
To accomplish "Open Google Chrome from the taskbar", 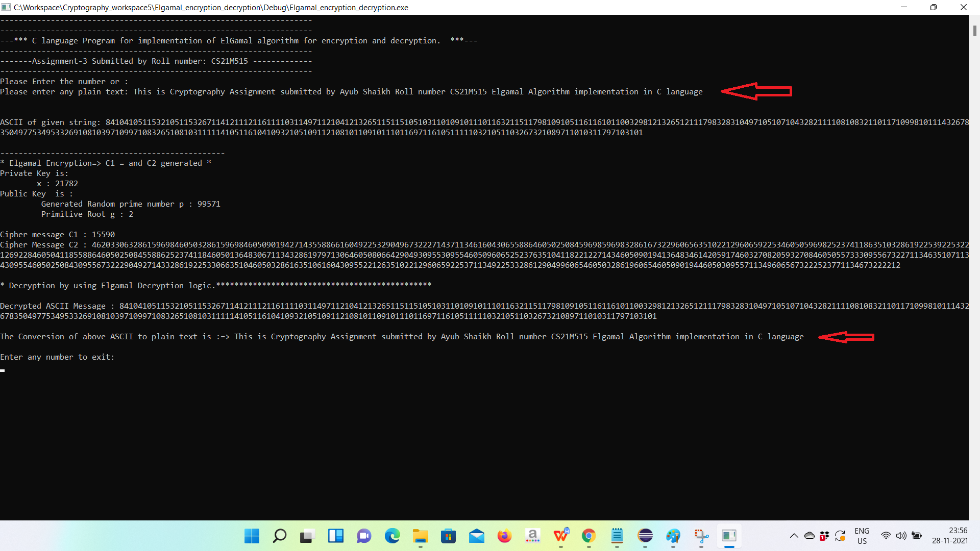I will 589,536.
